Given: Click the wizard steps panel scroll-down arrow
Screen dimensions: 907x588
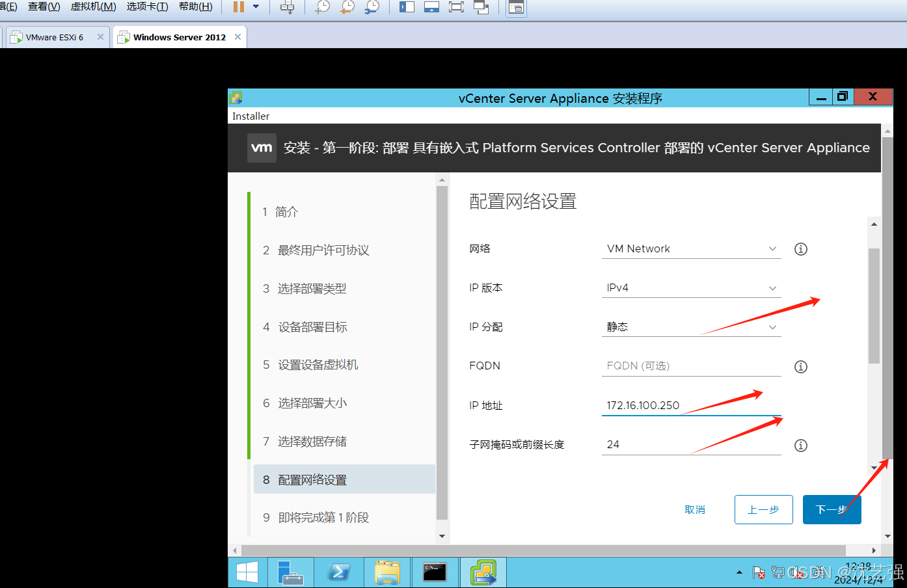Looking at the screenshot, I should [x=442, y=536].
